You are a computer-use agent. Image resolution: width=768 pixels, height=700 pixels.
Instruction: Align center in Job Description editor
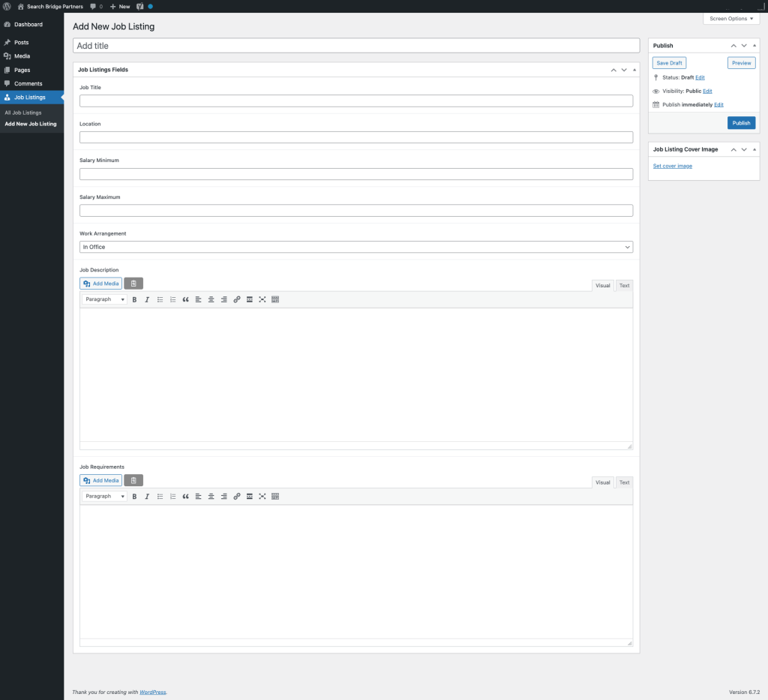click(211, 299)
